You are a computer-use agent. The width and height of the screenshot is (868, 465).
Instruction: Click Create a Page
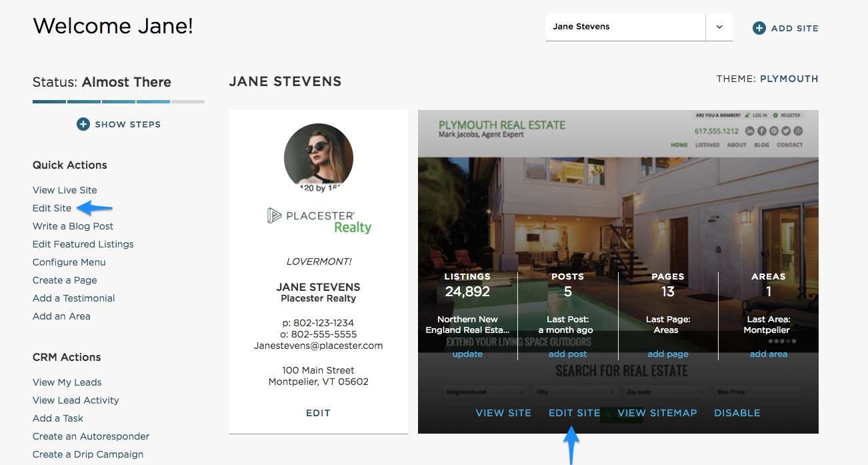pos(65,280)
